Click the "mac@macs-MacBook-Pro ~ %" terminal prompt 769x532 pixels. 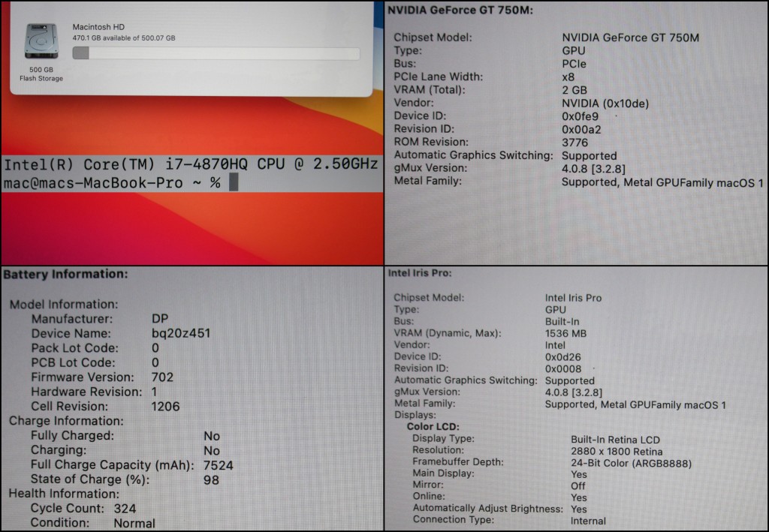pyautogui.click(x=112, y=183)
